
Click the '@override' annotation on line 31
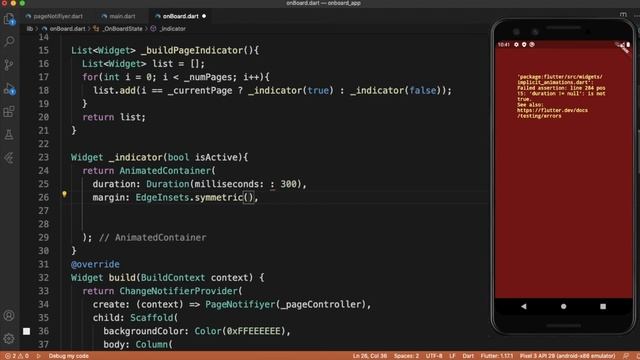click(95, 264)
